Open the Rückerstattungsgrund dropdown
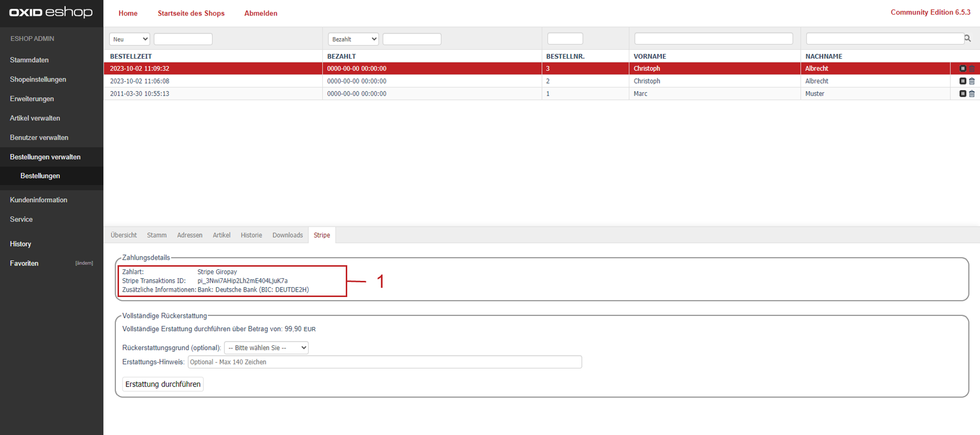Viewport: 980px width, 435px height. coord(266,348)
